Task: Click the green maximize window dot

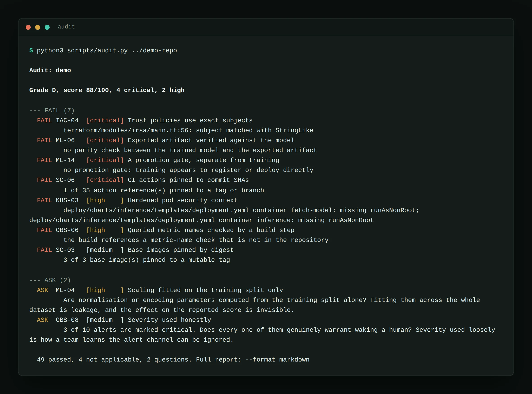Action: (x=47, y=27)
